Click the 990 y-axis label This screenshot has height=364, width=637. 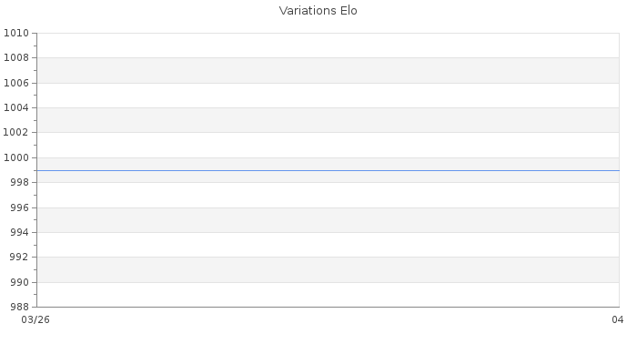click(19, 282)
